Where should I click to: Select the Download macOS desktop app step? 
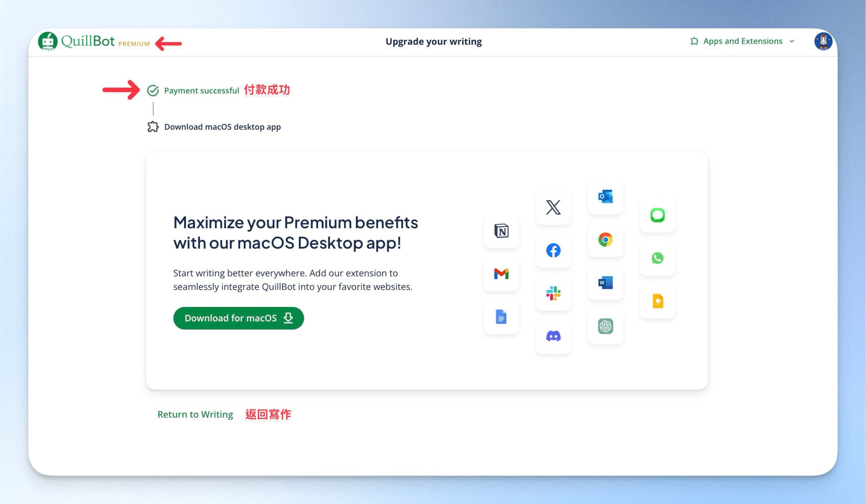(x=222, y=127)
